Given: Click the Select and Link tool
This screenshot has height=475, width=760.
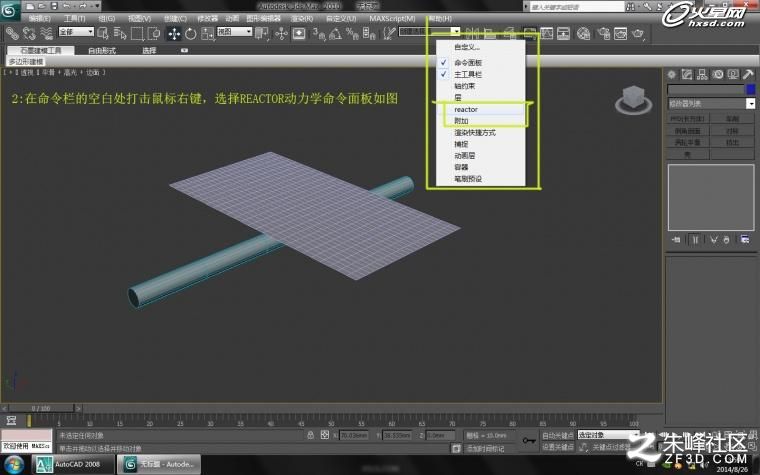Looking at the screenshot, I should (x=12, y=33).
